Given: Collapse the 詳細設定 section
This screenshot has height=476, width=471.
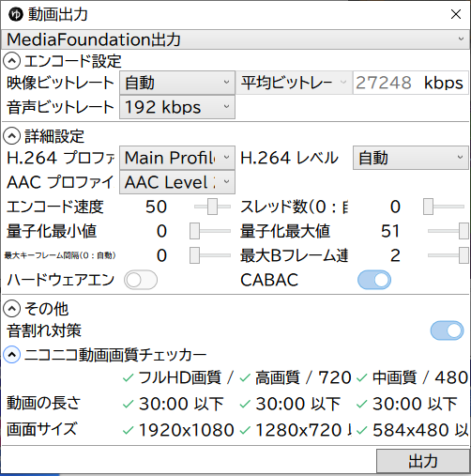Looking at the screenshot, I should coord(12,136).
